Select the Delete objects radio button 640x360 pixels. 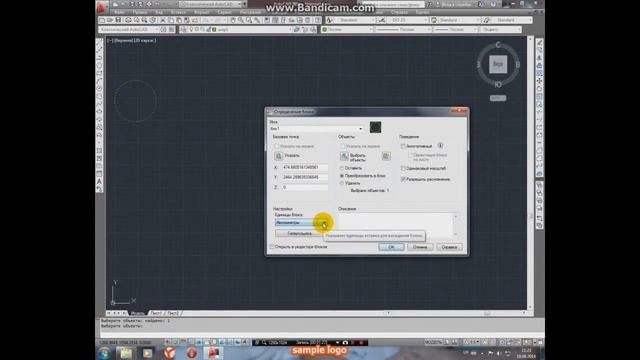[342, 183]
